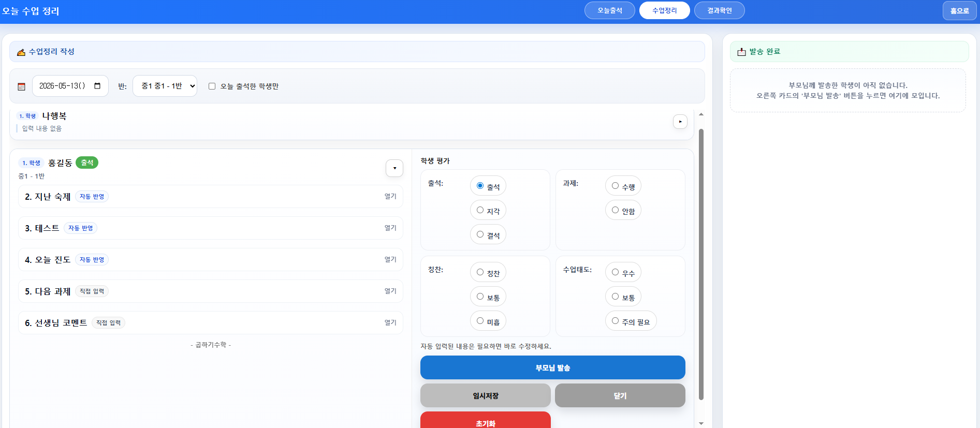This screenshot has width=980, height=428.
Task: Expand the 나행복 student card arrow
Action: [680, 122]
